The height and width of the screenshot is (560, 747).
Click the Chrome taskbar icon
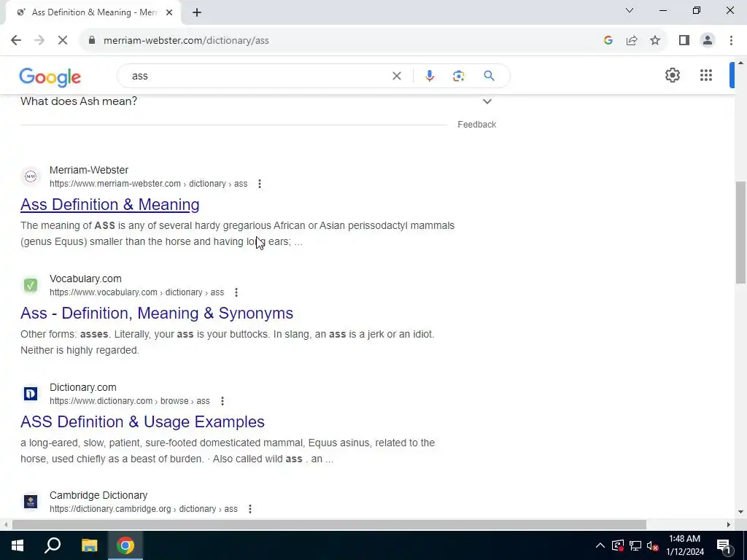pyautogui.click(x=125, y=545)
